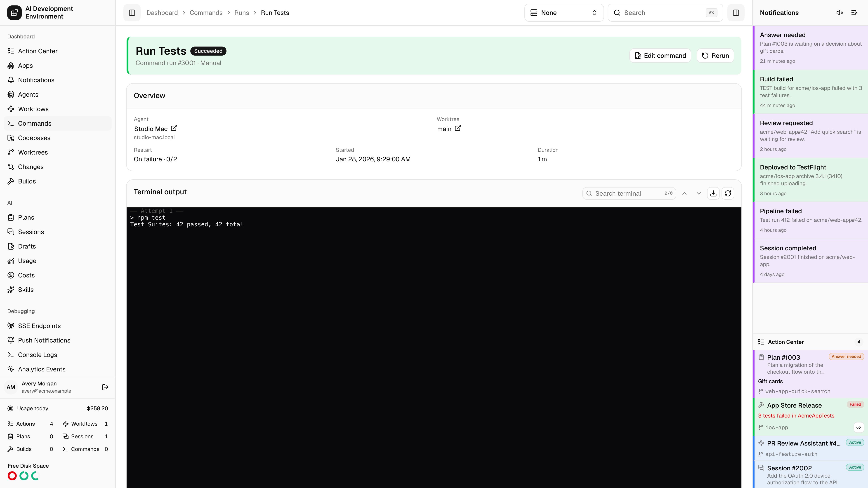Screen dimensions: 868x488
Task: Open Agents in sidebar
Action: pyautogui.click(x=58, y=95)
